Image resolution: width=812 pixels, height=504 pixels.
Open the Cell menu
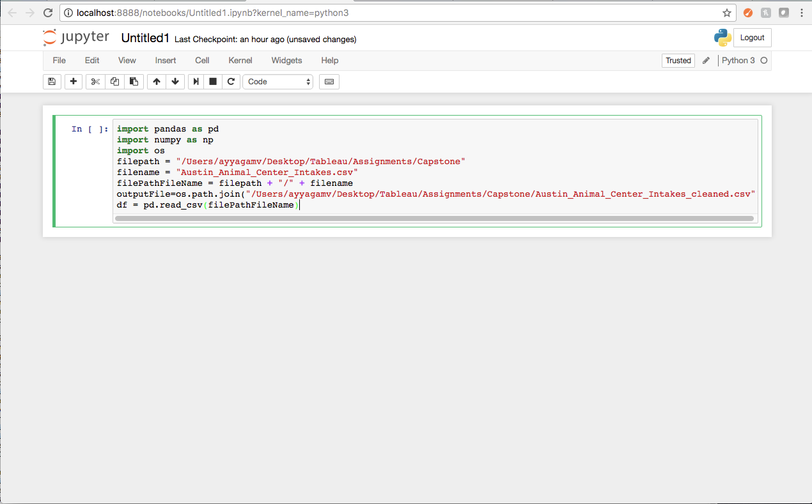point(202,61)
